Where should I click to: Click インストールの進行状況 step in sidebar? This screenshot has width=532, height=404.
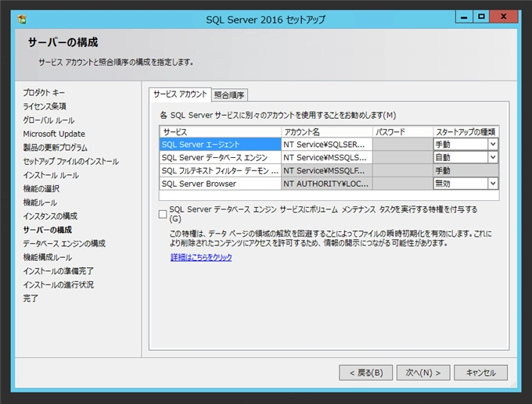tap(58, 284)
